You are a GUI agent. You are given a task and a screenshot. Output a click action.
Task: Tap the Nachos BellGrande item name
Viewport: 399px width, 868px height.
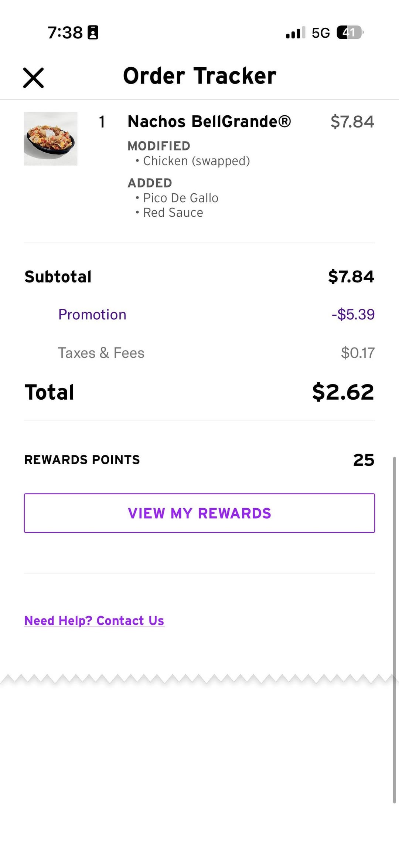click(209, 122)
